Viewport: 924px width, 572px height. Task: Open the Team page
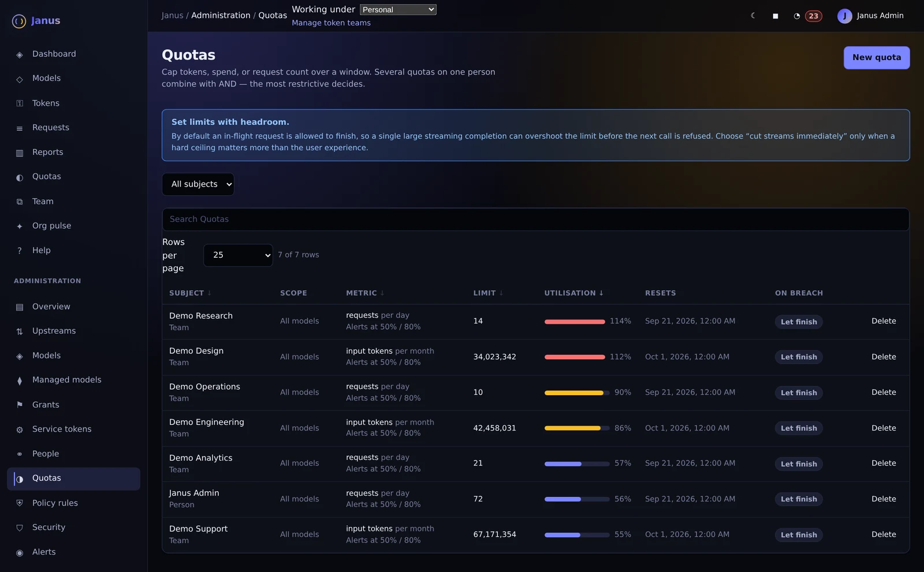click(x=73, y=201)
